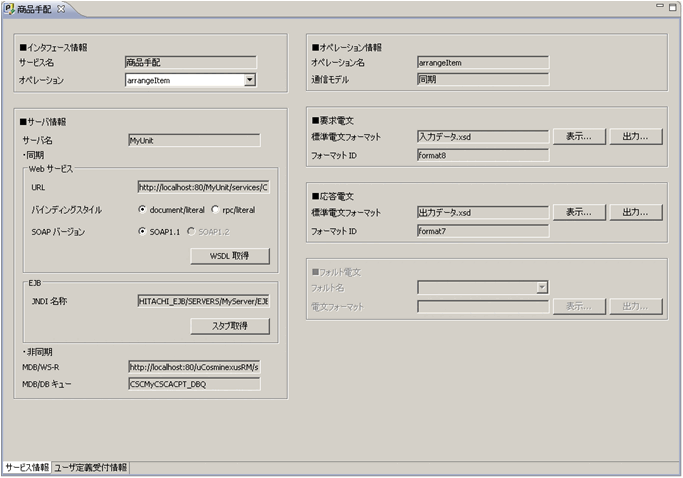Click the サービス名 field 商品手配
Viewport: 683px width, 478px height.
click(x=191, y=62)
